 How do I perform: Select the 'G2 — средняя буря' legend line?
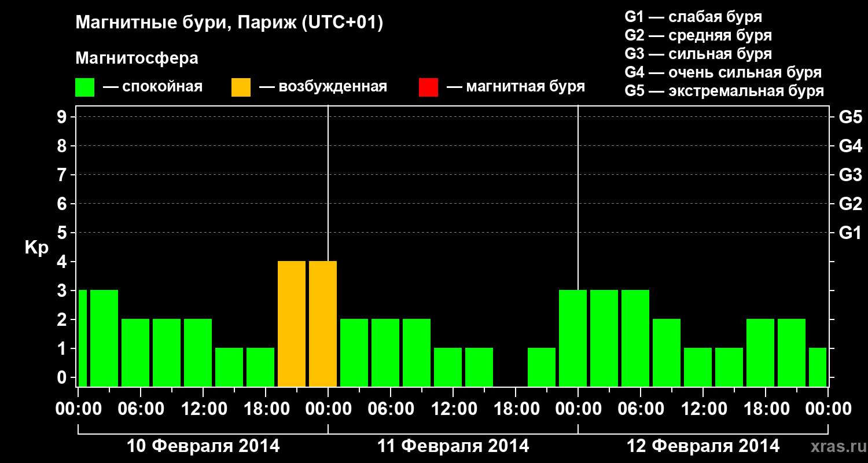coord(698,35)
